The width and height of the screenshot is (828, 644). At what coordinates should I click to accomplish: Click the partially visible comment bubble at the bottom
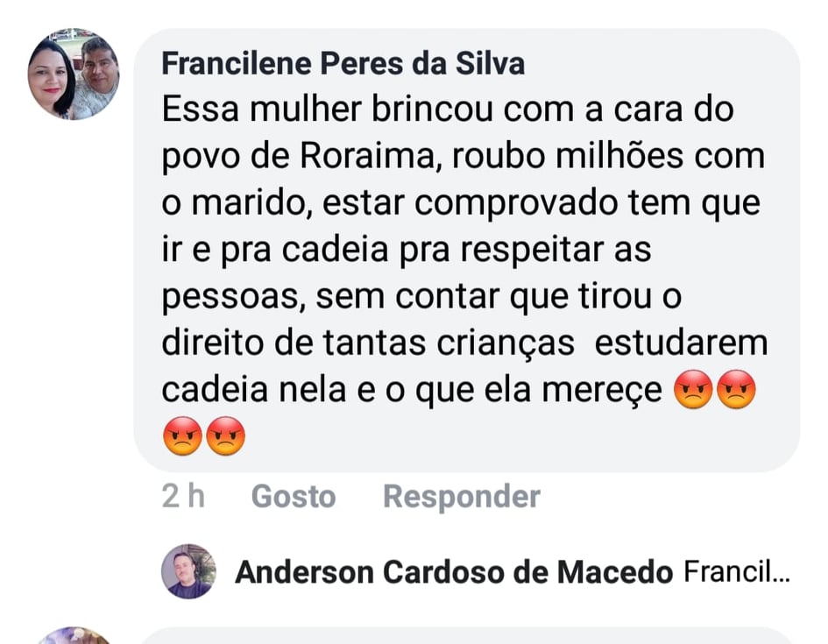[x=464, y=637]
